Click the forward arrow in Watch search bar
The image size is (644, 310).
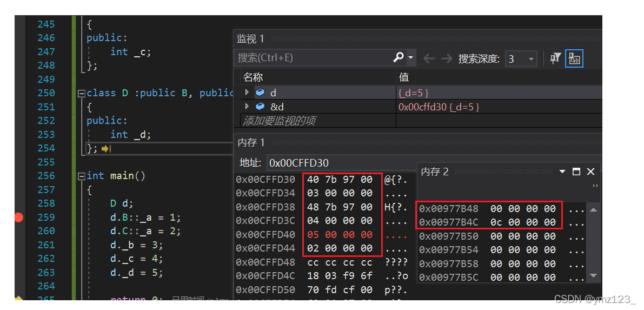click(446, 58)
